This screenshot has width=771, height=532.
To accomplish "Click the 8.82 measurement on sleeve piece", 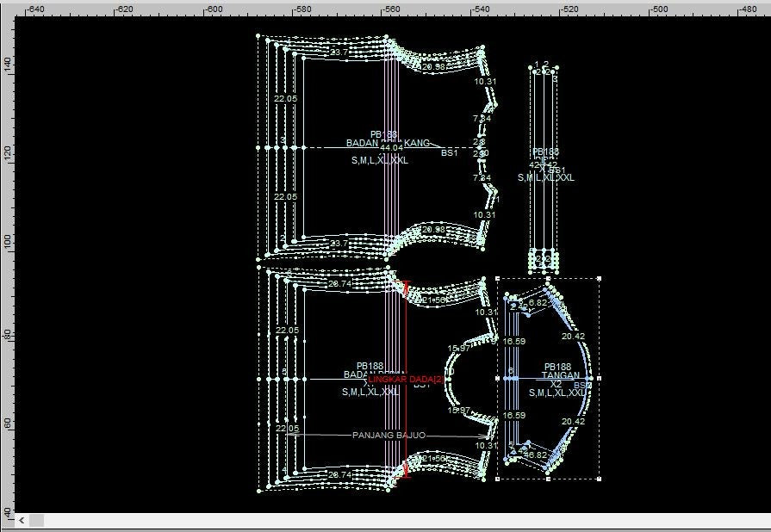I will (538, 303).
